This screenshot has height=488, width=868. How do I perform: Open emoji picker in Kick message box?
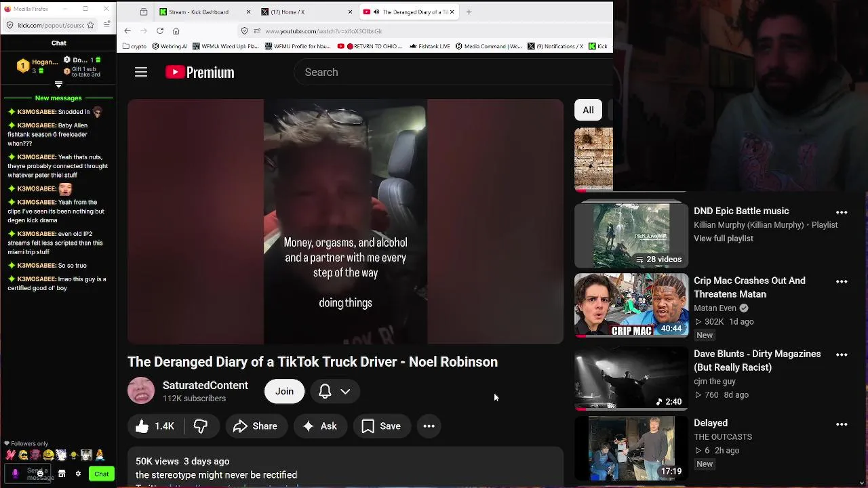click(x=40, y=473)
